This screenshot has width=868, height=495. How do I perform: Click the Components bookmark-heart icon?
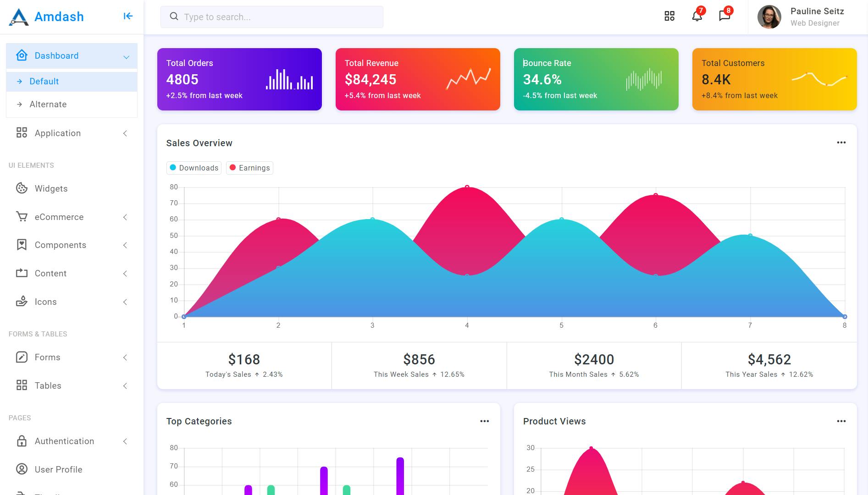point(22,245)
